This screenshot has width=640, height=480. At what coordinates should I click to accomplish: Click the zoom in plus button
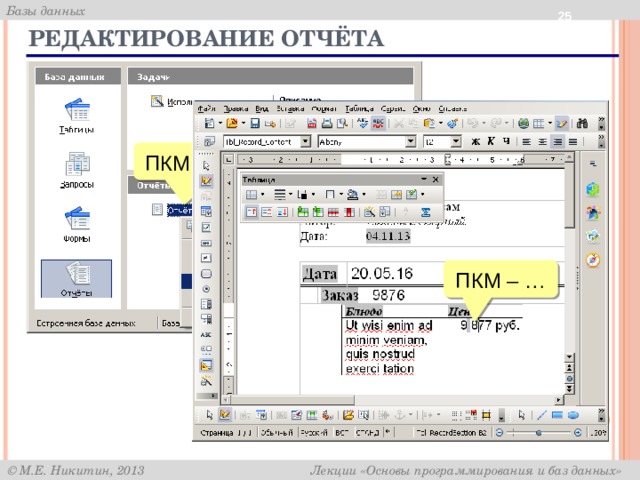pyautogui.click(x=578, y=433)
